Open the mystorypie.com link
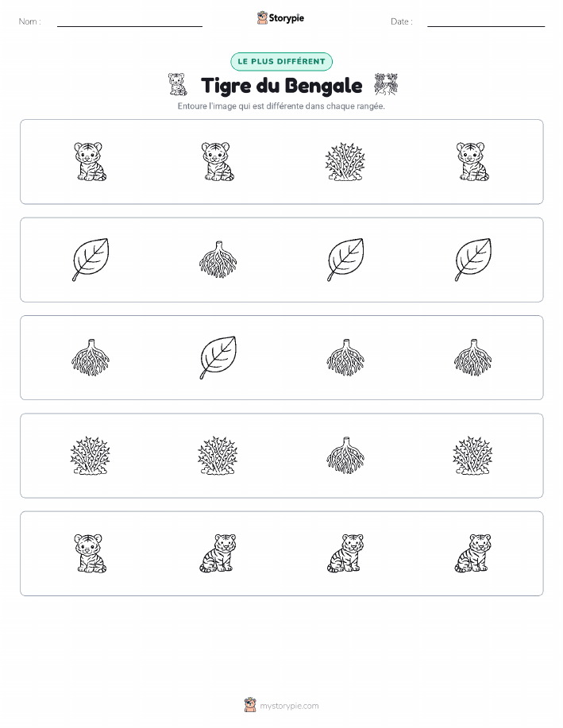563x728 pixels. click(289, 706)
